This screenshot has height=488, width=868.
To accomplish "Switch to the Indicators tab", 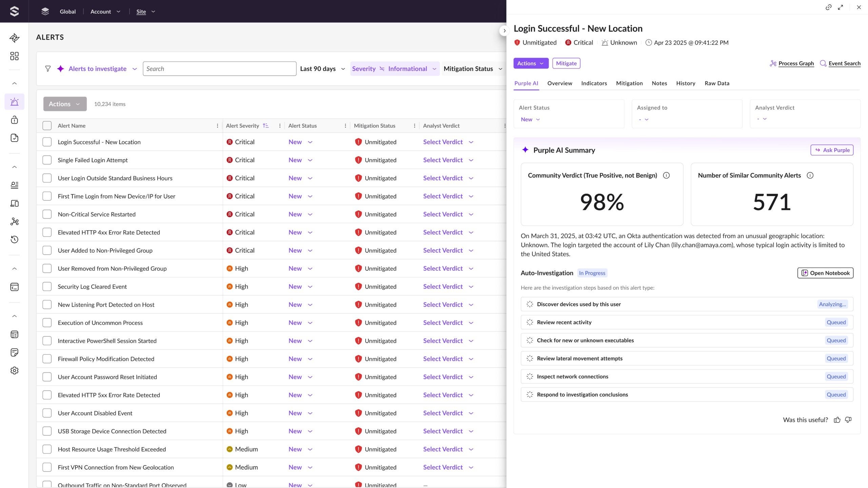I will pos(594,83).
